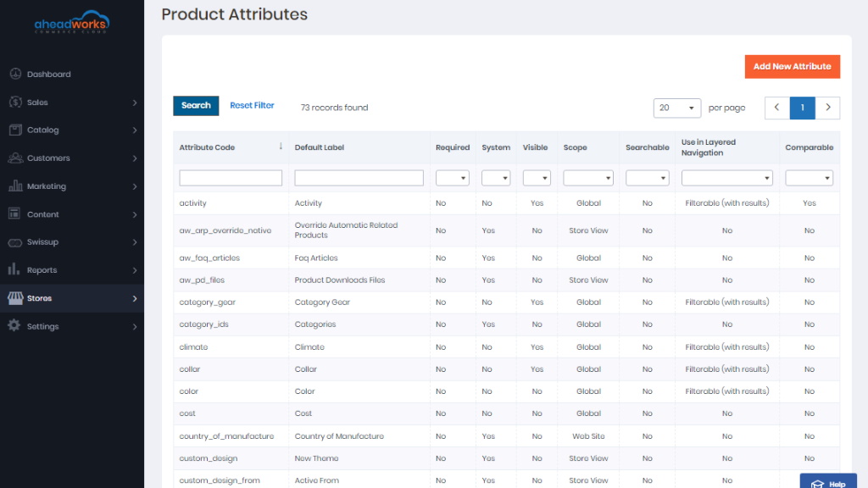This screenshot has width=868, height=488.
Task: Click the Catalog box icon
Action: pos(15,130)
